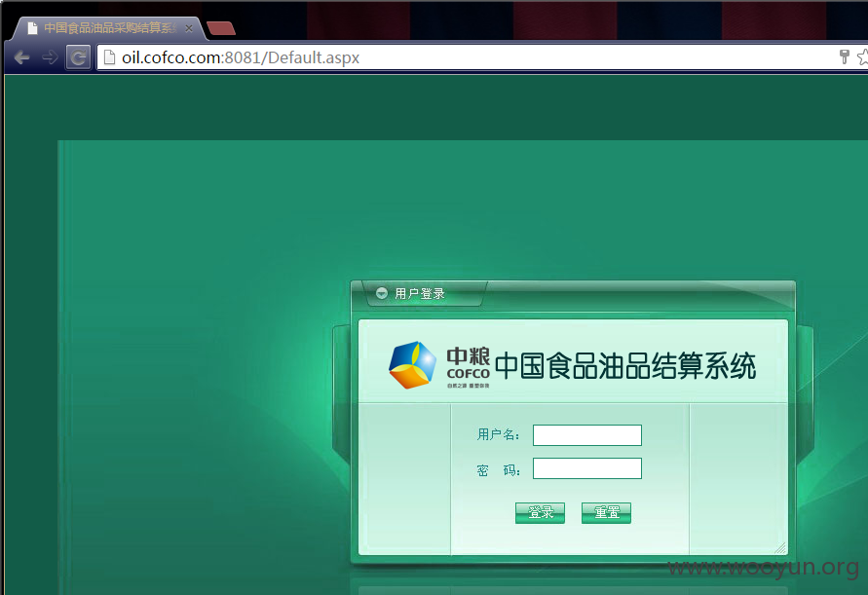This screenshot has width=868, height=595.
Task: Click the 用户名 input field
Action: pos(586,435)
